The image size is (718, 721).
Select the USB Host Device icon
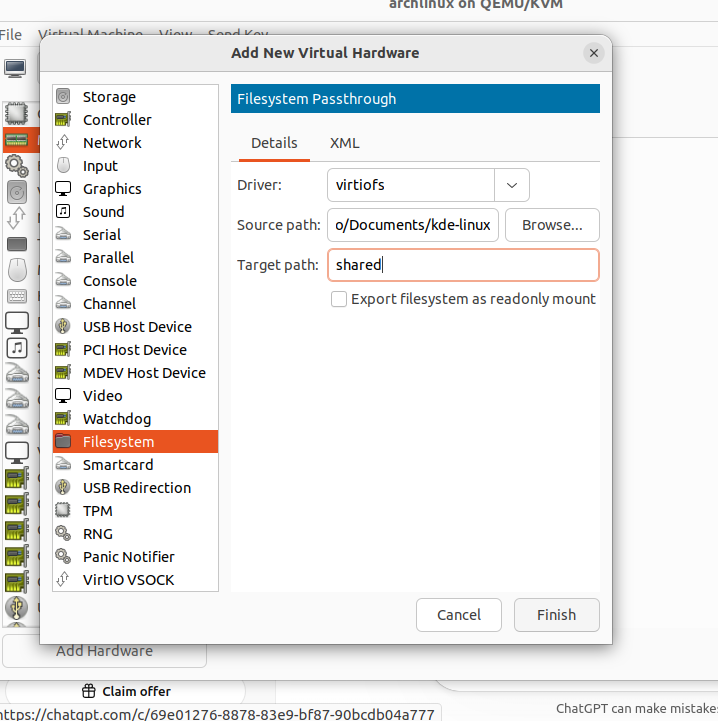[63, 327]
